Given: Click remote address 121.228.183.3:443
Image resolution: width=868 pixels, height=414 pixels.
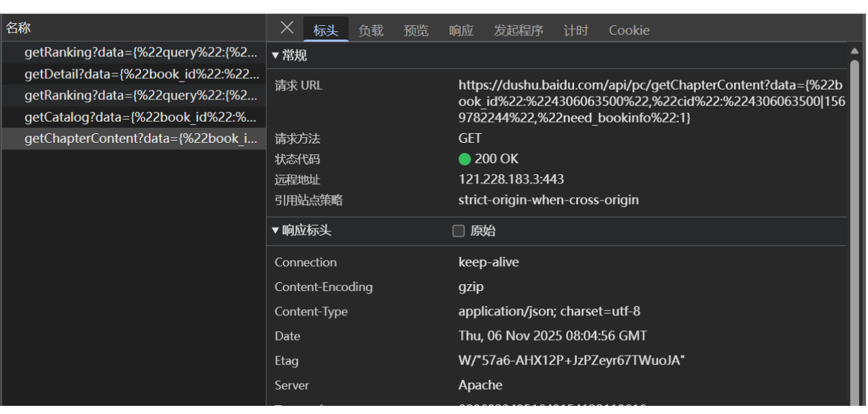Looking at the screenshot, I should tap(511, 179).
